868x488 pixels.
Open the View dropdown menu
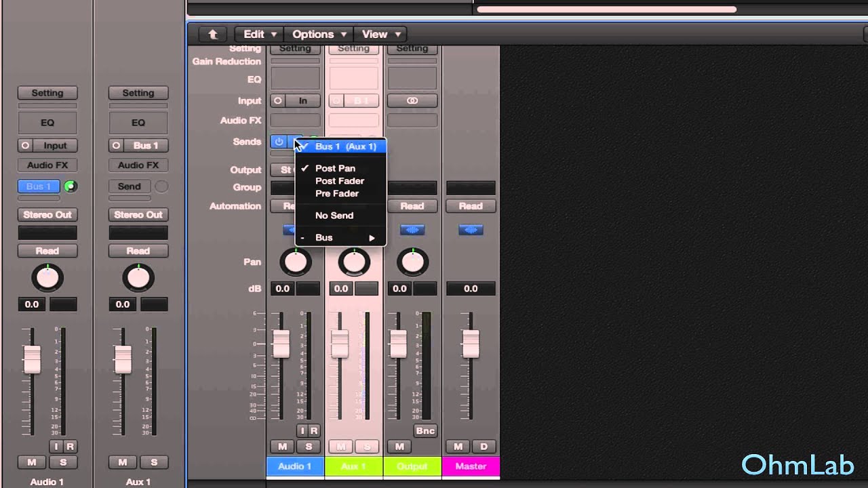380,34
